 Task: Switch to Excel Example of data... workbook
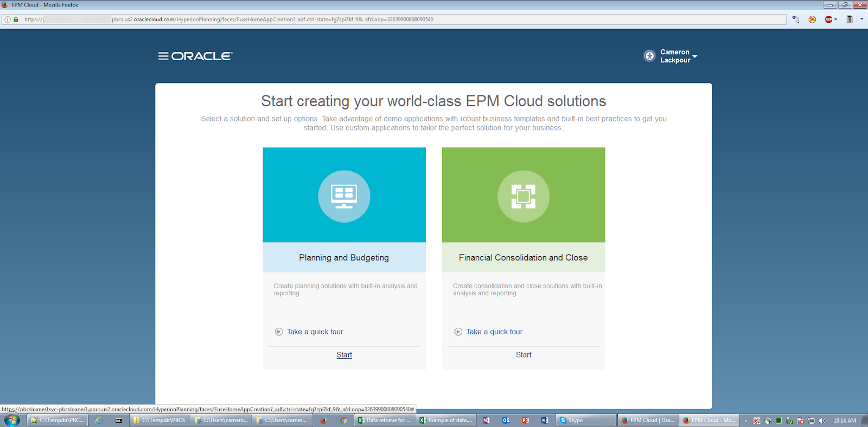click(446, 420)
